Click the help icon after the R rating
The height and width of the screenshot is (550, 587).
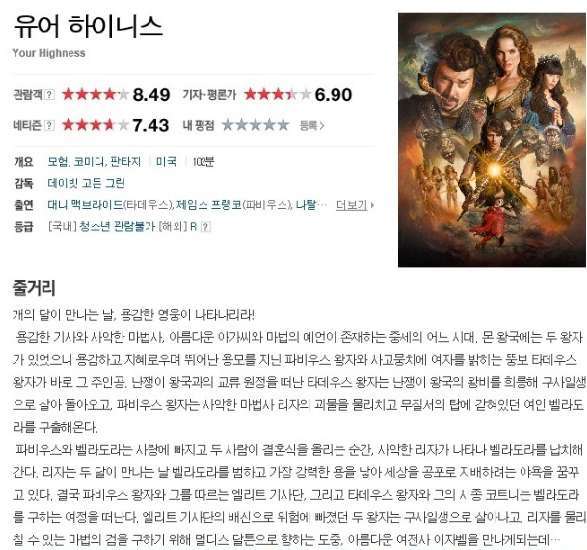(206, 227)
